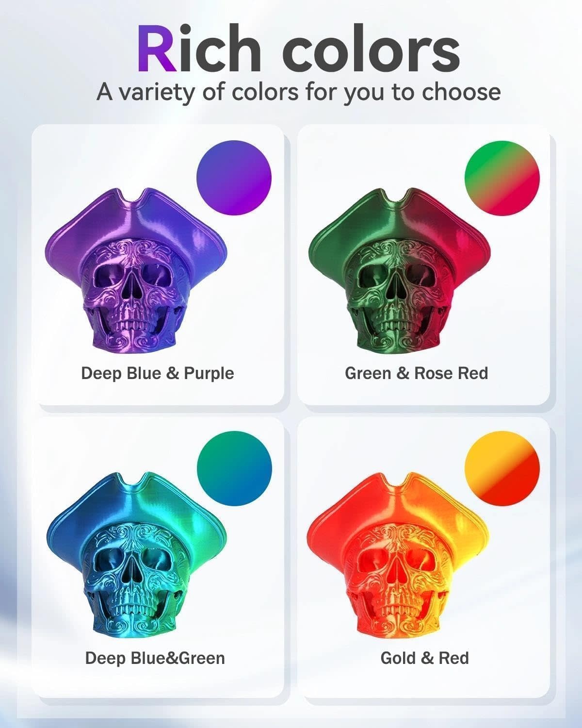Click the Deep Blue&Green gradient circle

[x=235, y=468]
